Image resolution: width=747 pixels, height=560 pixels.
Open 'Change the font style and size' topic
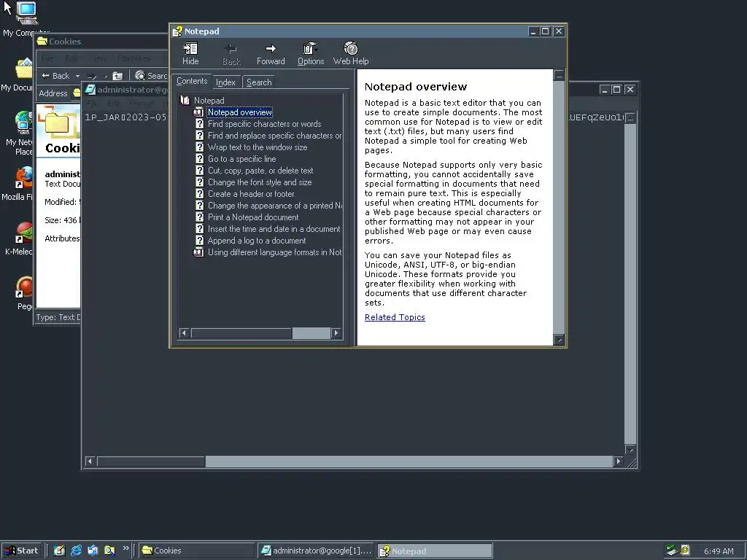[x=260, y=182]
